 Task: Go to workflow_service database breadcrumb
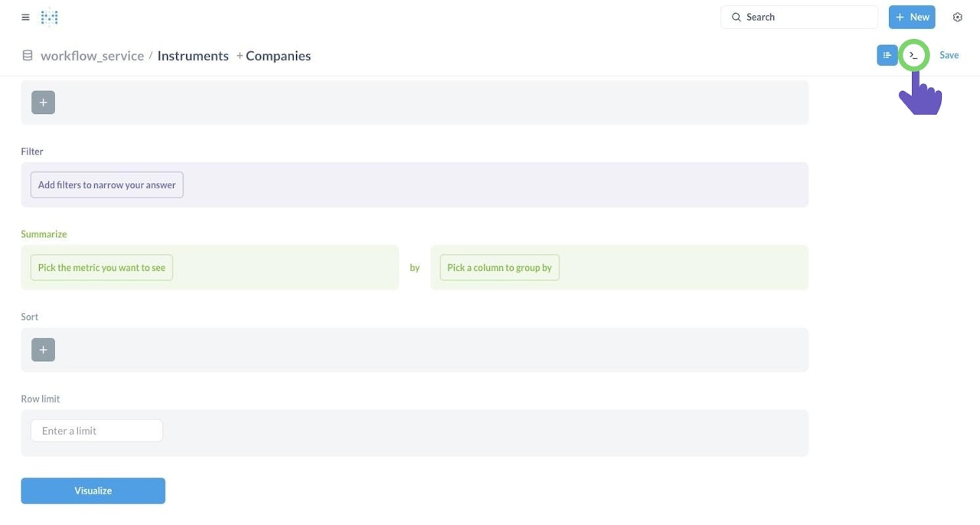coord(92,56)
